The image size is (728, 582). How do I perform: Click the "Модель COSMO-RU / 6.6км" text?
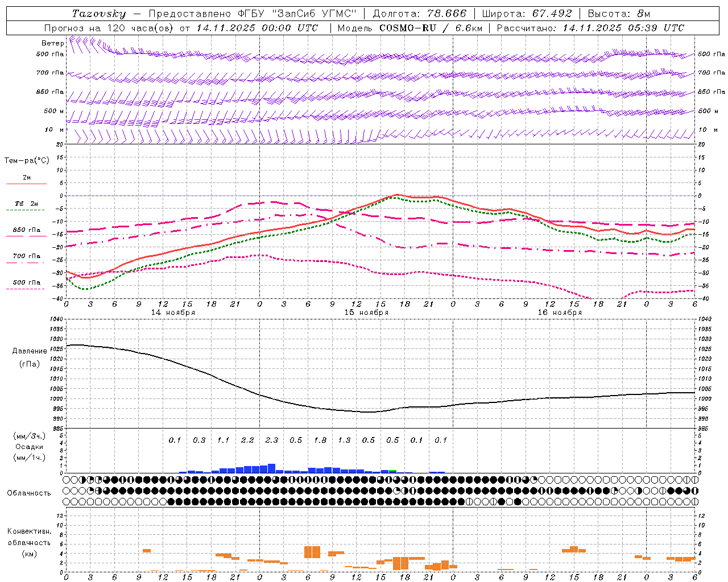pos(410,28)
